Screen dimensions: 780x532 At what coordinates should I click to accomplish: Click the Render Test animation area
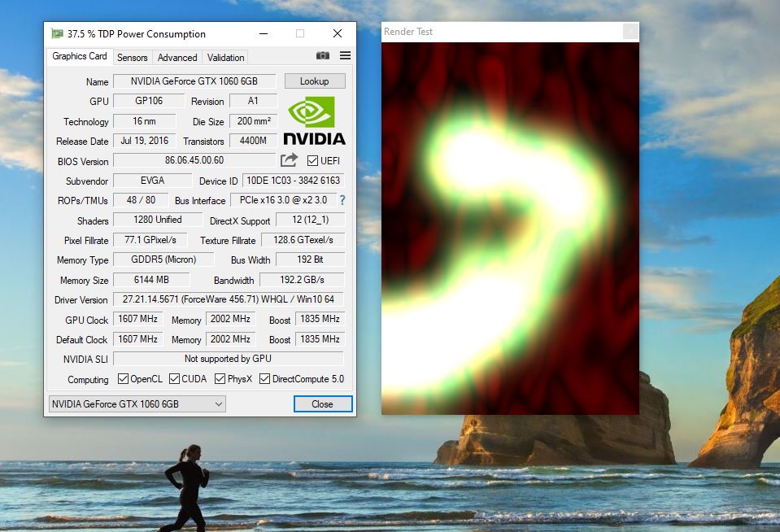point(511,229)
